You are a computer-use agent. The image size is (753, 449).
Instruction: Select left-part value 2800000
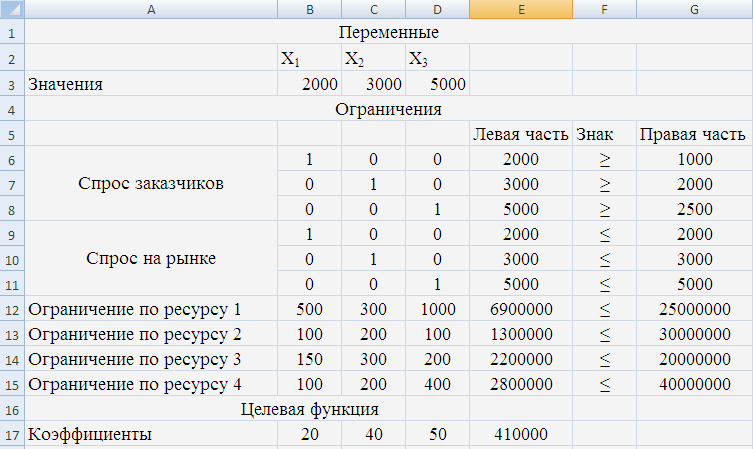tap(521, 384)
